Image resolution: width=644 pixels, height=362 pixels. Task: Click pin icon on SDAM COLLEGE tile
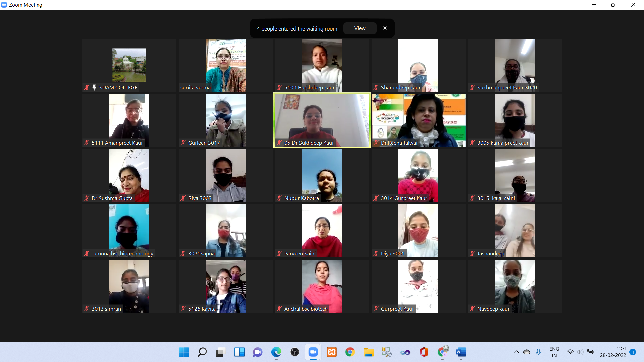pos(94,87)
